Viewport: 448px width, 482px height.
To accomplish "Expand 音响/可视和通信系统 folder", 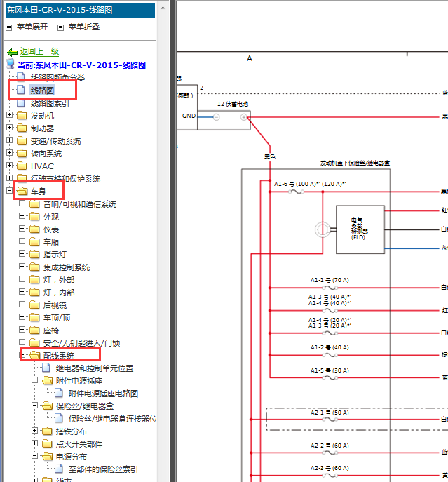I will coord(22,203).
